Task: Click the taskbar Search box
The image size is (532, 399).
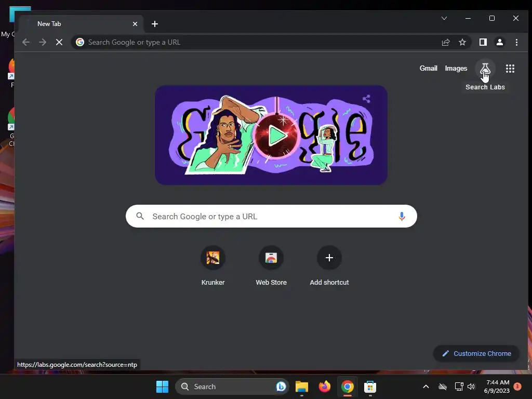Action: pyautogui.click(x=232, y=387)
